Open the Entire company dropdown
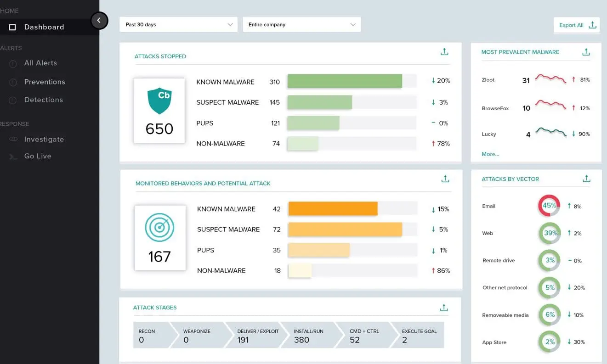The height and width of the screenshot is (364, 607). tap(301, 25)
